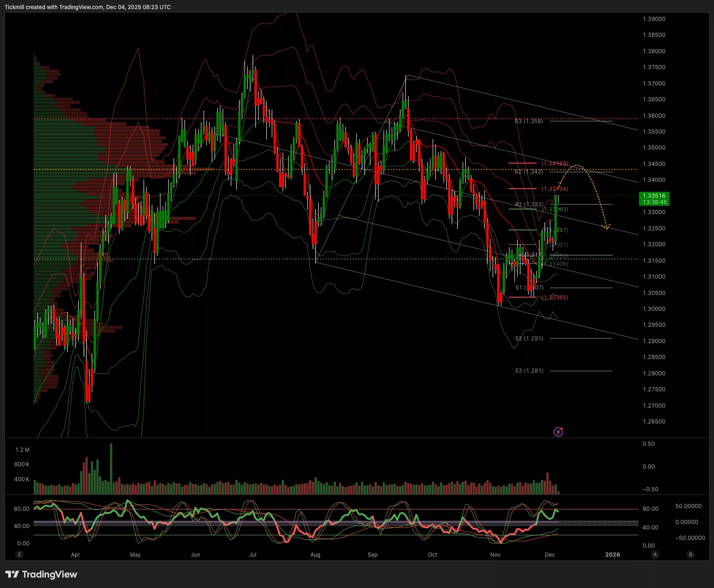The width and height of the screenshot is (714, 588).
Task: Click the purple lightning bolt events icon
Action: (558, 432)
